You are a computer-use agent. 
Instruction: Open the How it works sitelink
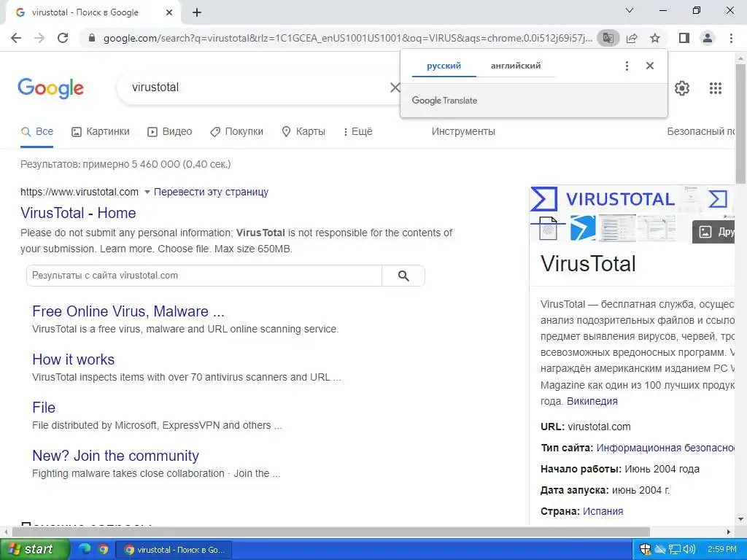click(x=74, y=359)
